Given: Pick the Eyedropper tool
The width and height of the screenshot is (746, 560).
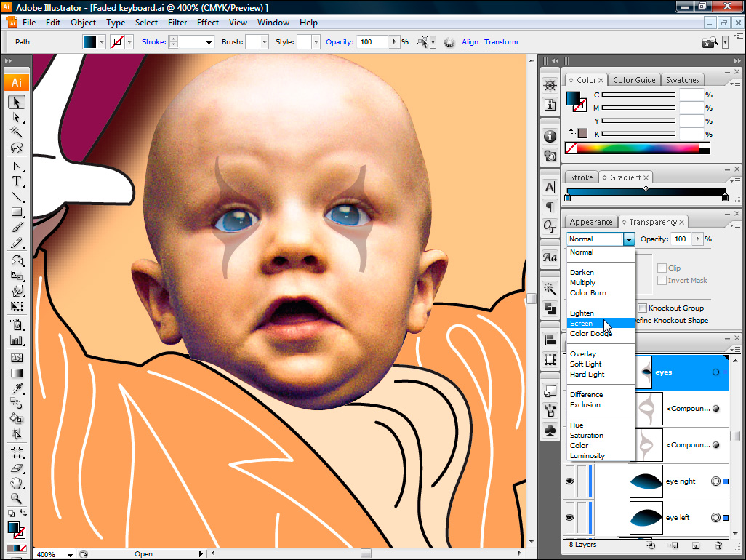Looking at the screenshot, I should click(16, 388).
